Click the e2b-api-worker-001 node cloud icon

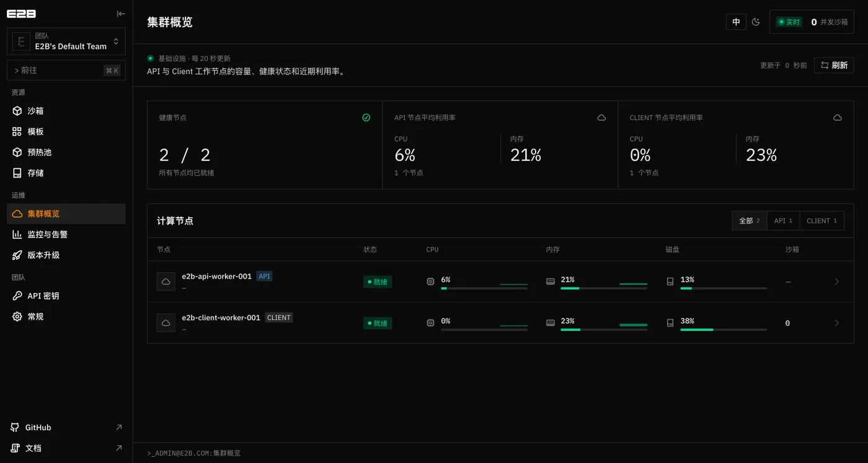[166, 282]
